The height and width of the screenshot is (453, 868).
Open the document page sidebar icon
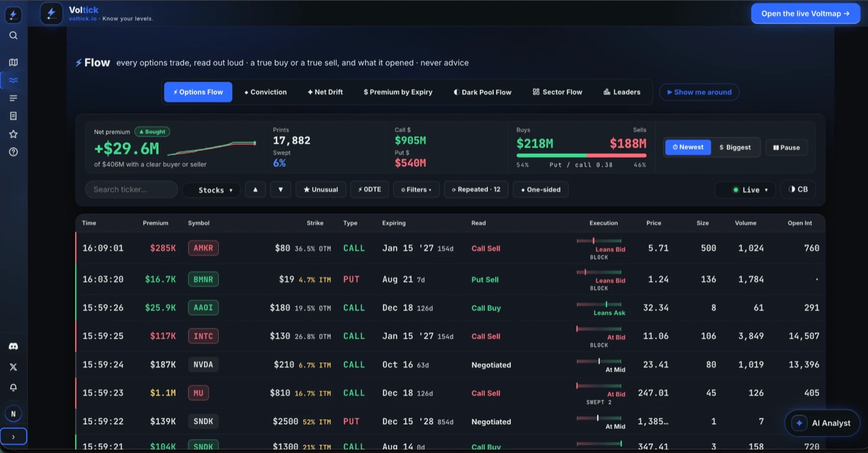click(x=13, y=116)
